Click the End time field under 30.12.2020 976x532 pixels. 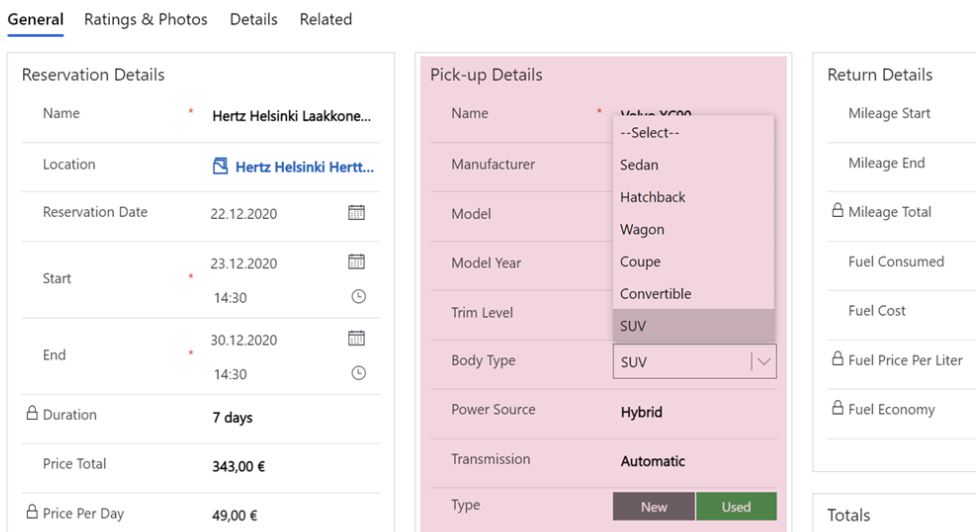pos(230,375)
